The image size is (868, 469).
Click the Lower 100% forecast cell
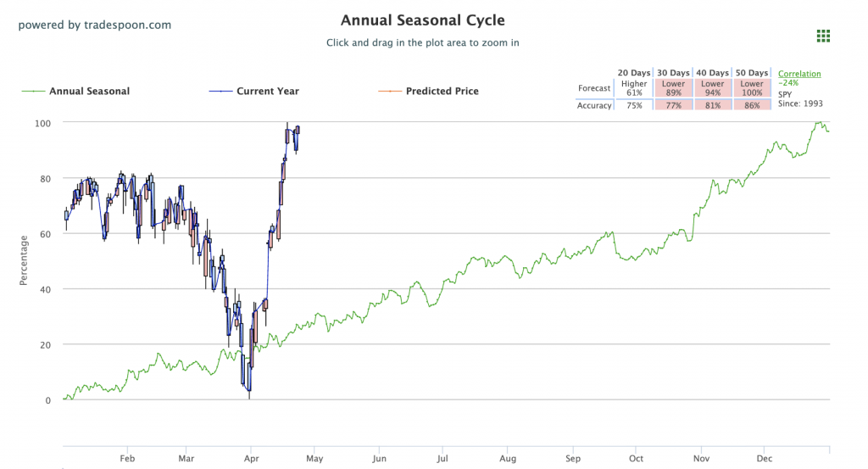pyautogui.click(x=751, y=88)
